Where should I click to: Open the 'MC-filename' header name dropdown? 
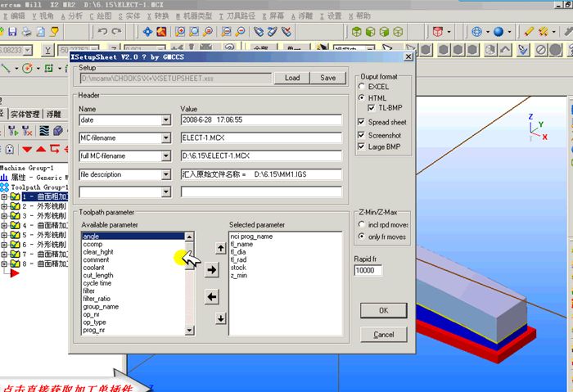166,137
